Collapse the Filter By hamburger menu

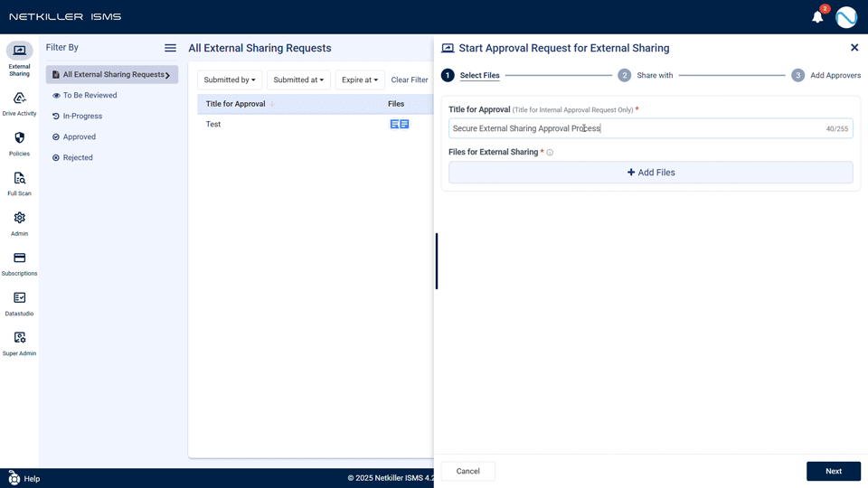[x=170, y=48]
